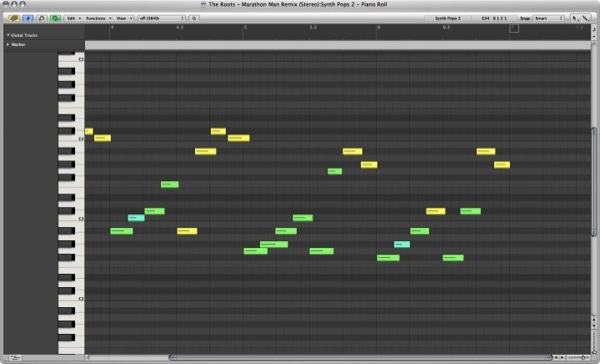Open the Snap mode dropdown set to Smart

[x=549, y=18]
